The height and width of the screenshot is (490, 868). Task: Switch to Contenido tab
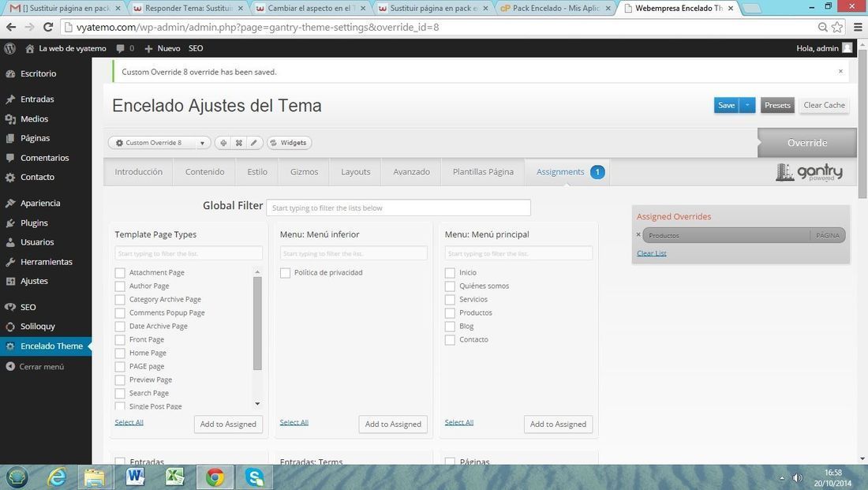coord(205,172)
